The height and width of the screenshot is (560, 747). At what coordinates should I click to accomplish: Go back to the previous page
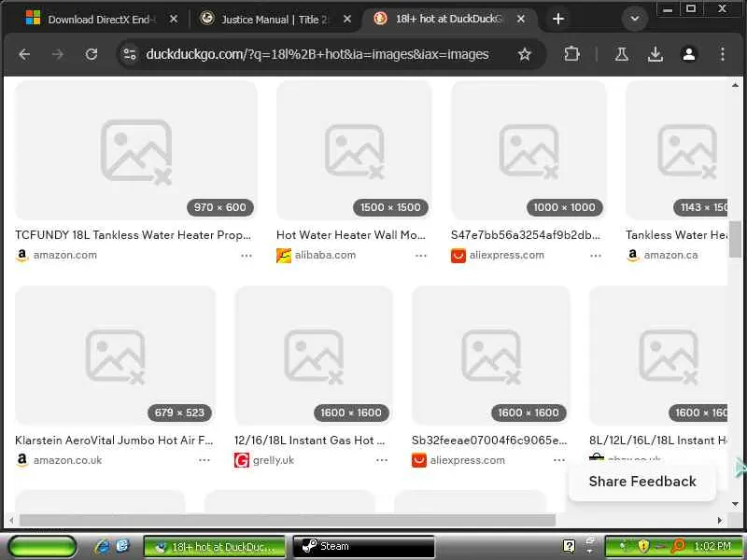point(24,54)
